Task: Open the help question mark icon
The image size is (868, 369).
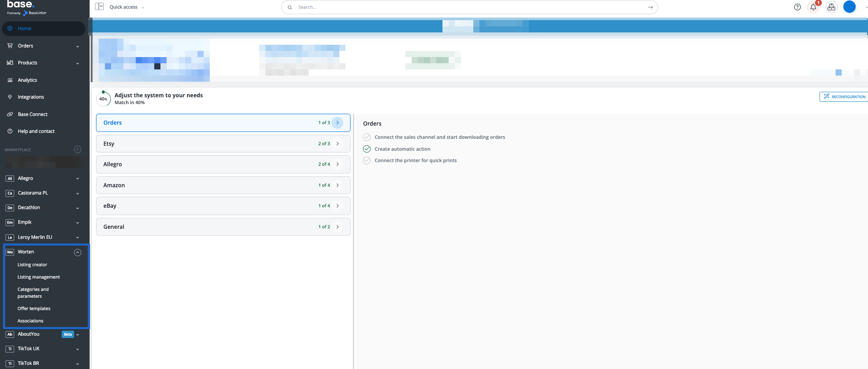Action: pyautogui.click(x=797, y=7)
